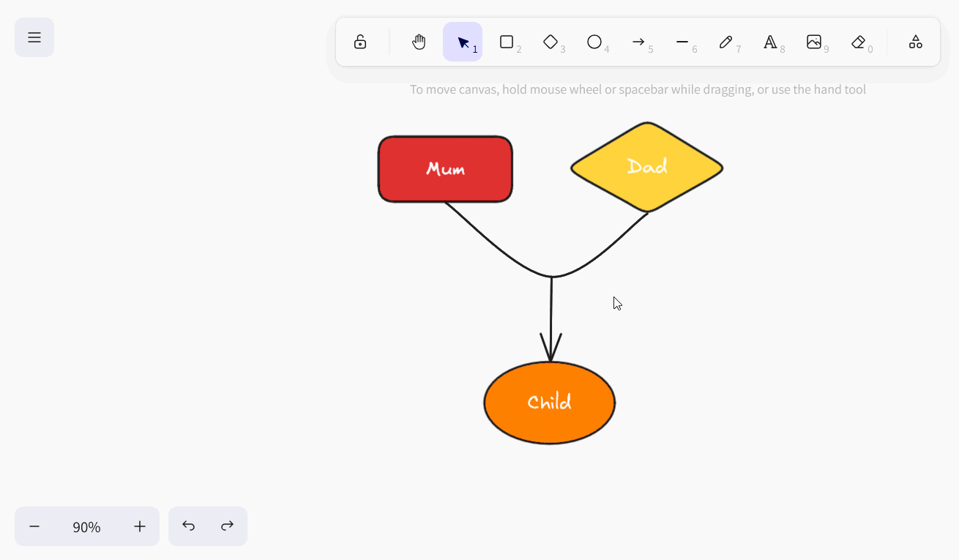Select the Ellipse shape tool
The width and height of the screenshot is (959, 560).
click(594, 42)
